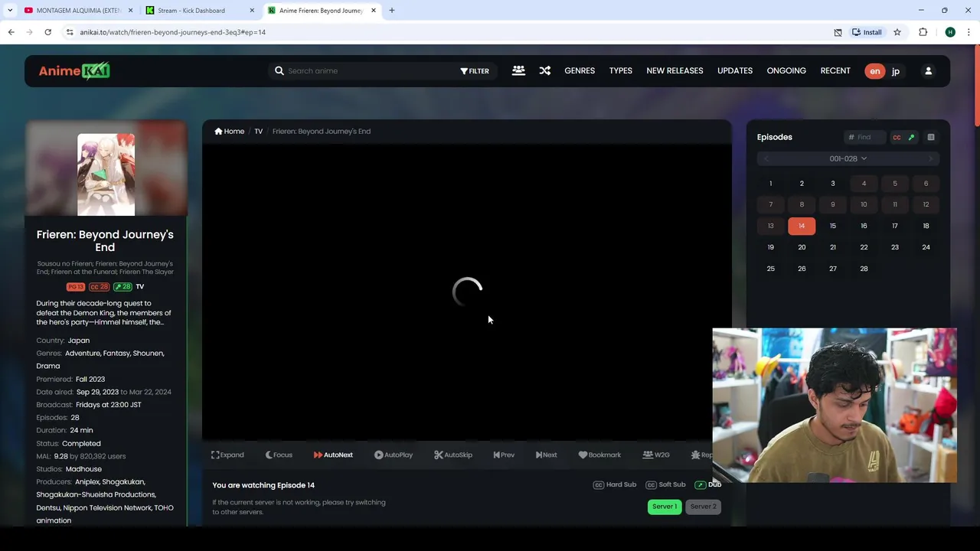Select episode 15 in the list
Screen dimensions: 980x551
[833, 226]
